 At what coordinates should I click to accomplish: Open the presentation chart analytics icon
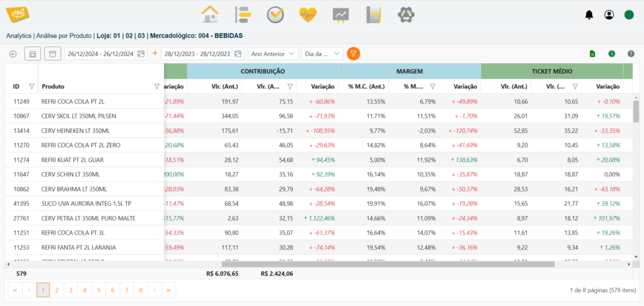340,15
